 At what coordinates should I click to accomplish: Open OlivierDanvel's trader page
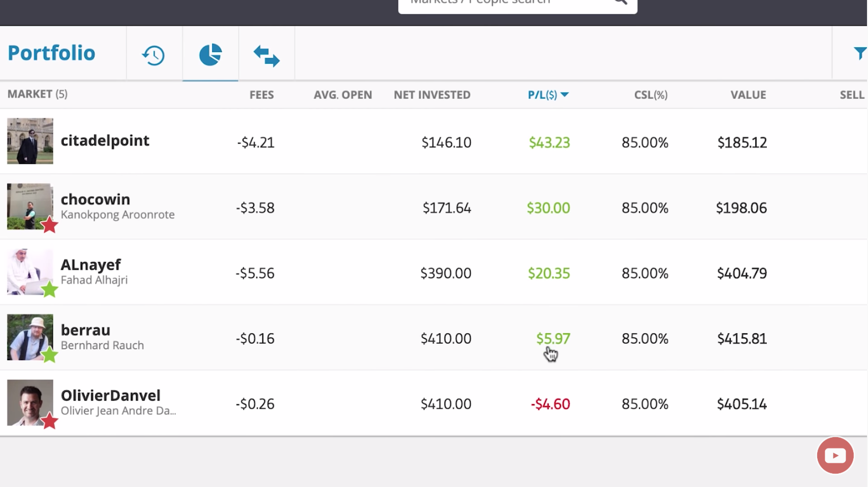111,395
